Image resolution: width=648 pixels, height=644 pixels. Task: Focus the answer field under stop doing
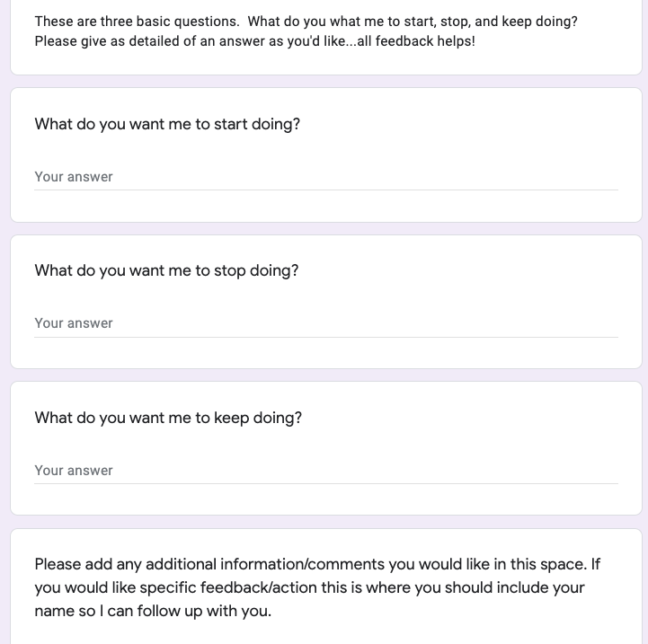(325, 323)
